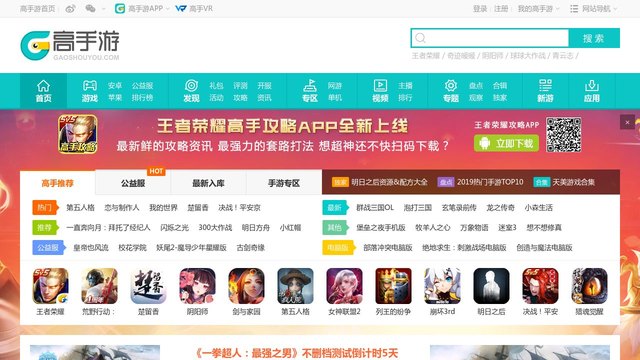Click the 立即下载 download button

click(x=507, y=143)
